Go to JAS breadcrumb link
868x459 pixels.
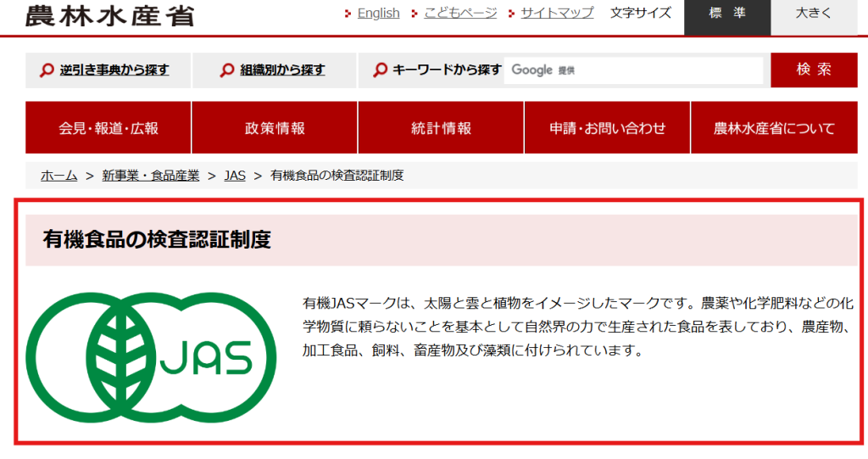pyautogui.click(x=235, y=176)
